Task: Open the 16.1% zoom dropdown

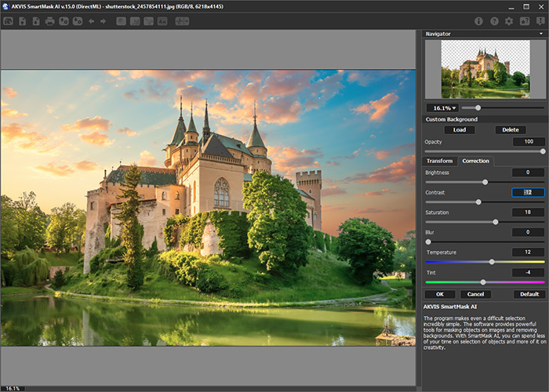Action: coord(442,107)
